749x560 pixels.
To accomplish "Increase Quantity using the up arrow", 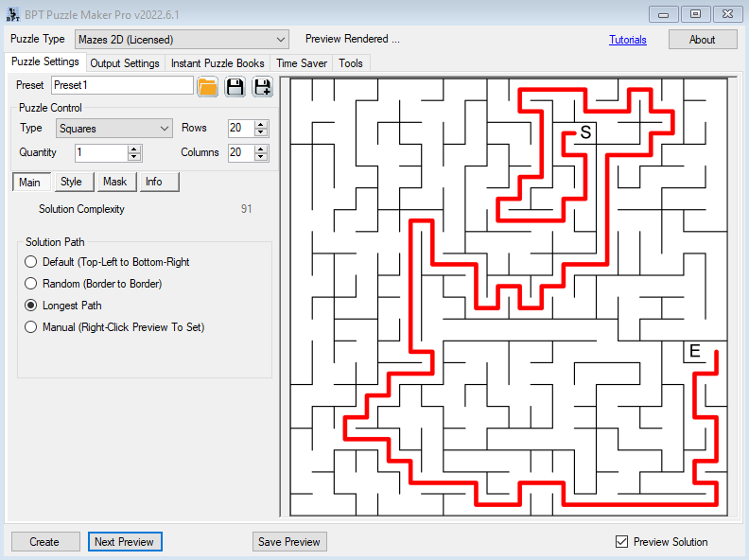I will (x=134, y=148).
